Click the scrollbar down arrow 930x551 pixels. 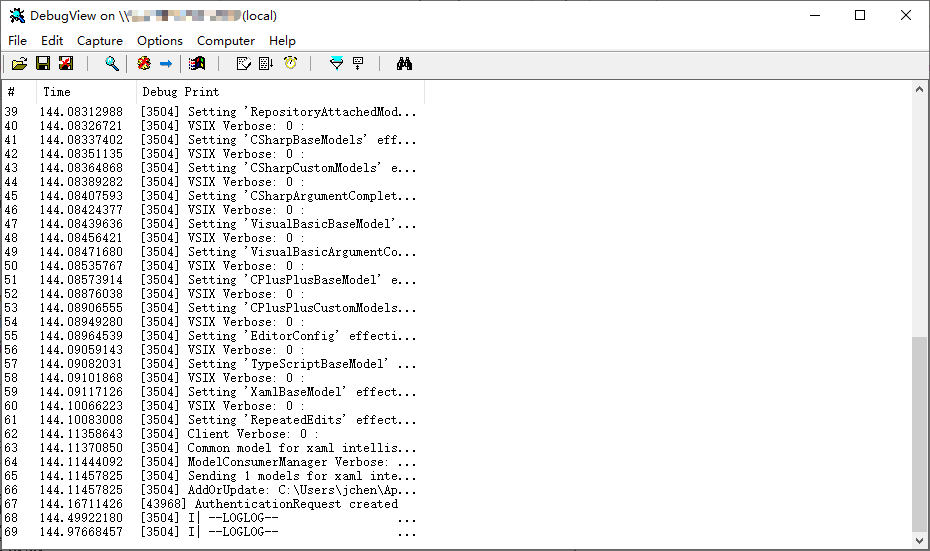click(x=919, y=540)
